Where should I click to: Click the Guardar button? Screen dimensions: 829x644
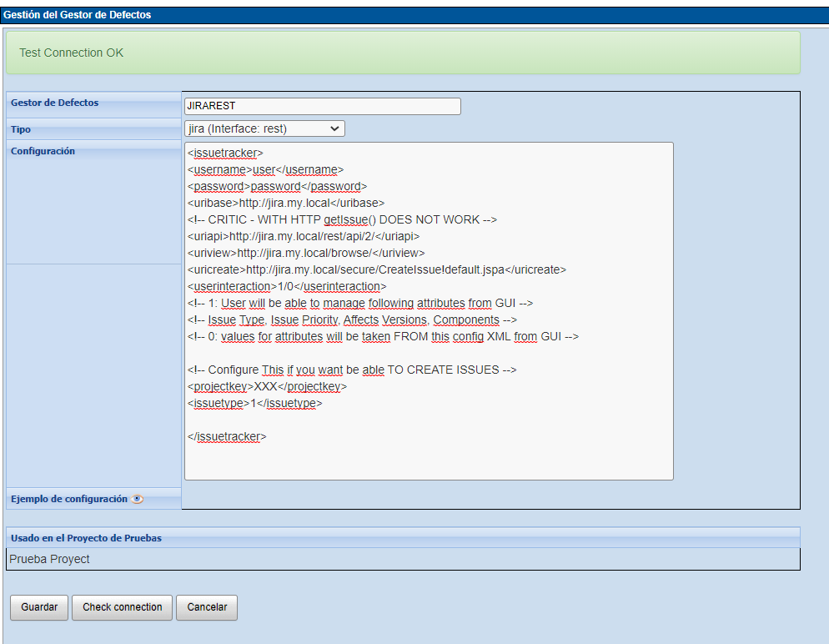tap(39, 607)
